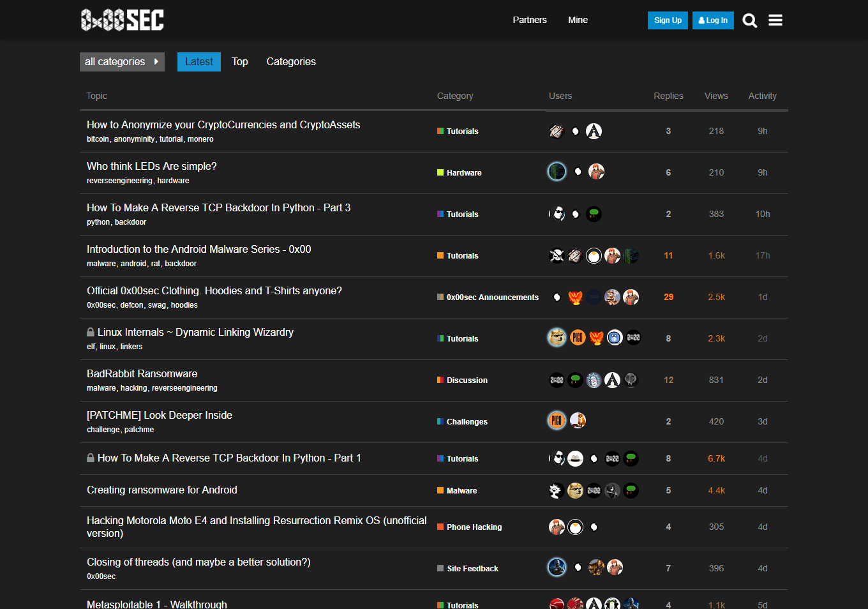Open the Malware category link

457,491
